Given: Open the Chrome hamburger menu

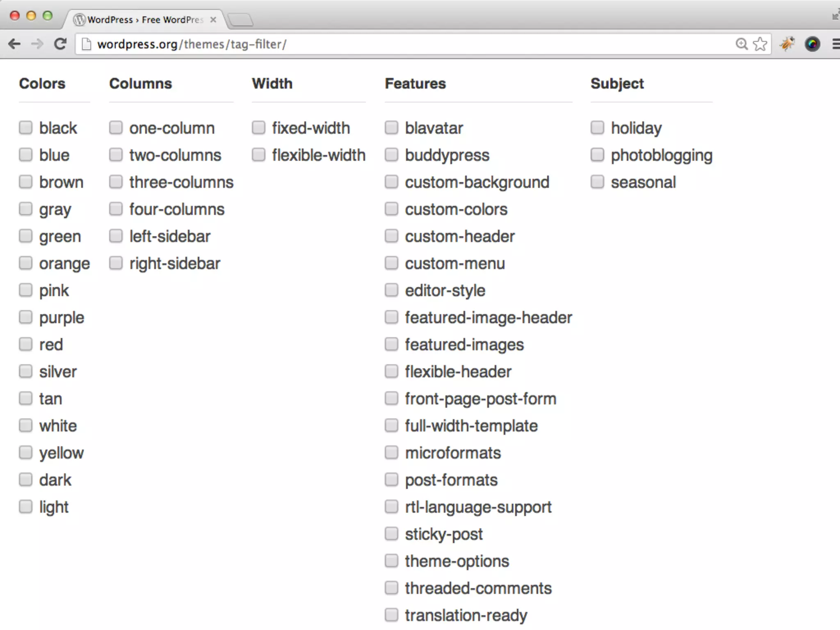Looking at the screenshot, I should point(836,44).
